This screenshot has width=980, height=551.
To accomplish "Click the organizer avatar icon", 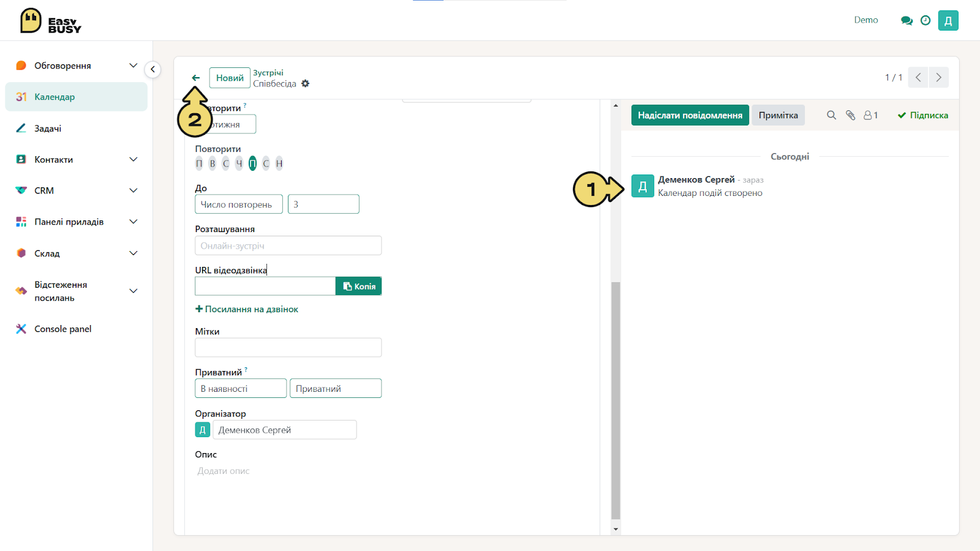I will pos(203,430).
